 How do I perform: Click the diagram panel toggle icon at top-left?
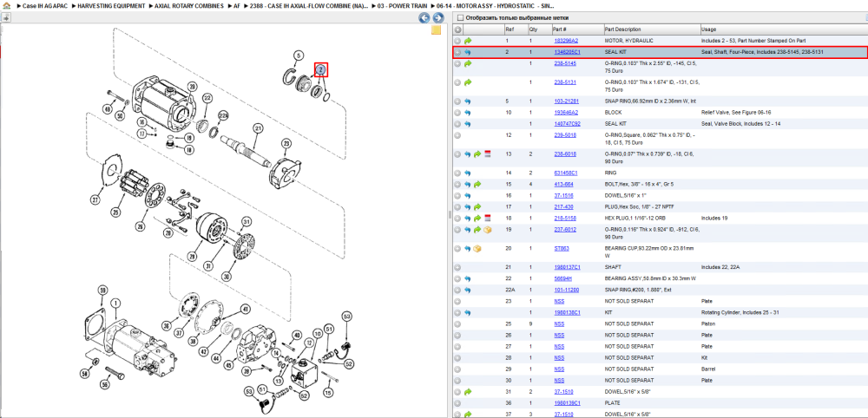6,17
